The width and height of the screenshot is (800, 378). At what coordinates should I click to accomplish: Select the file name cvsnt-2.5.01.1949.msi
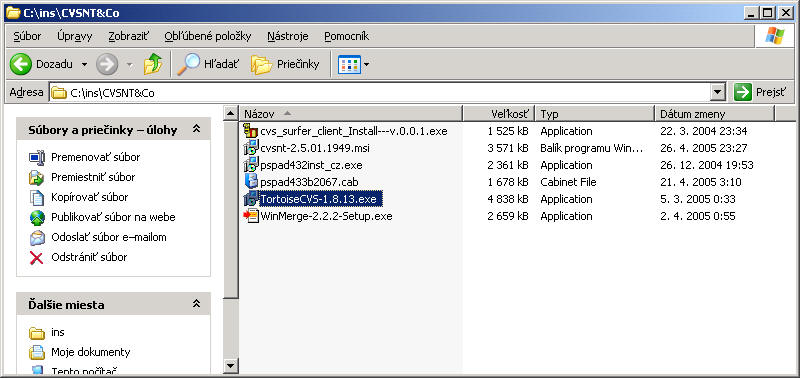coord(315,148)
